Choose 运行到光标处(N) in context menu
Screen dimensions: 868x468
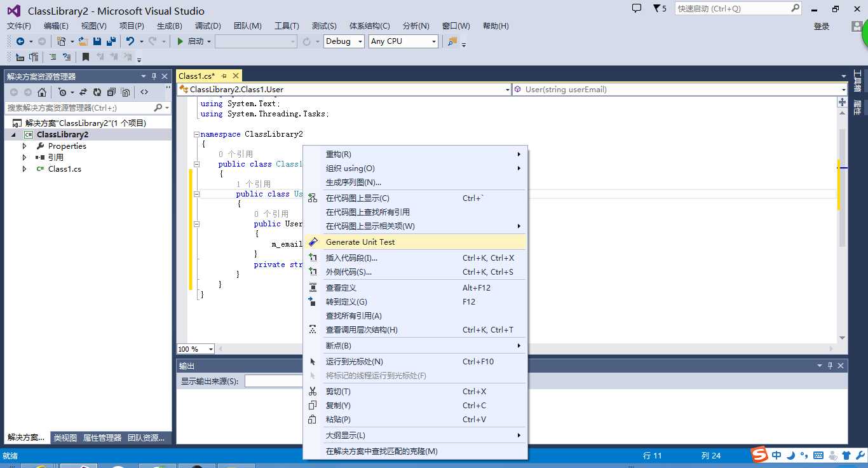tap(415, 362)
